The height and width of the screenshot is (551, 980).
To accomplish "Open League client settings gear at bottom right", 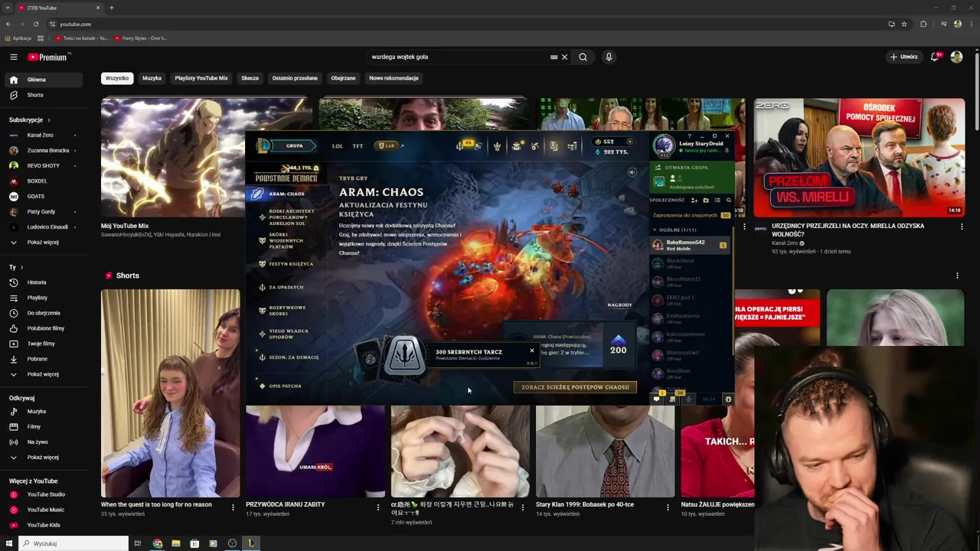I will tap(728, 399).
